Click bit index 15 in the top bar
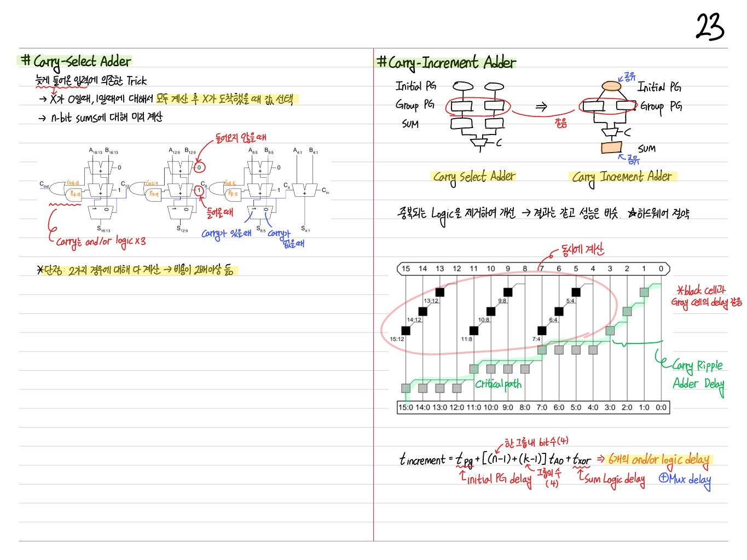The width and height of the screenshot is (747, 560). (x=406, y=269)
